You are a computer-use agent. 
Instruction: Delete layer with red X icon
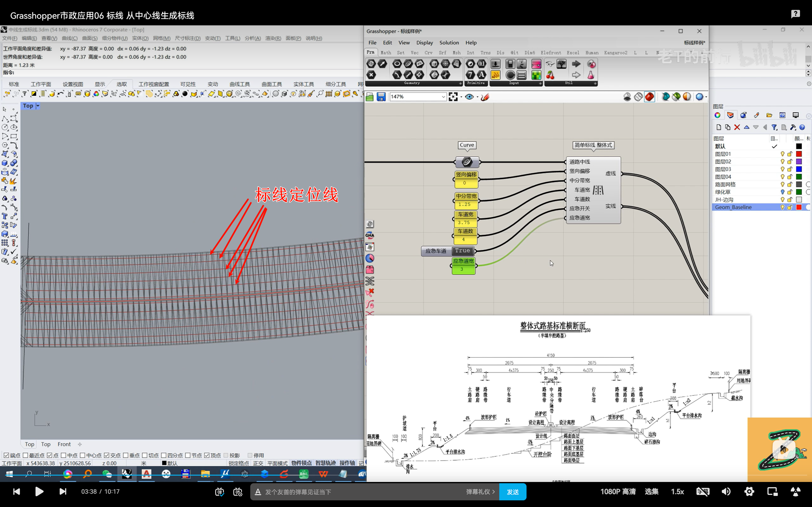737,127
